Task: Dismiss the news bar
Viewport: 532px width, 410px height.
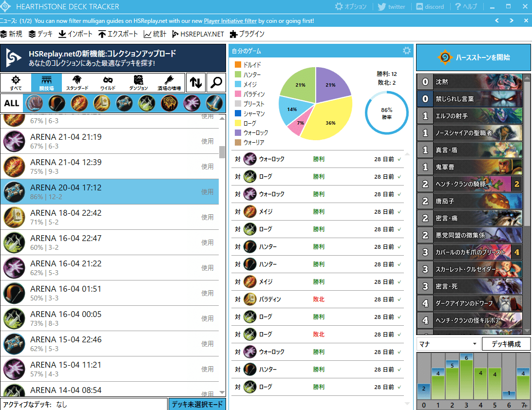Action: coord(526,20)
